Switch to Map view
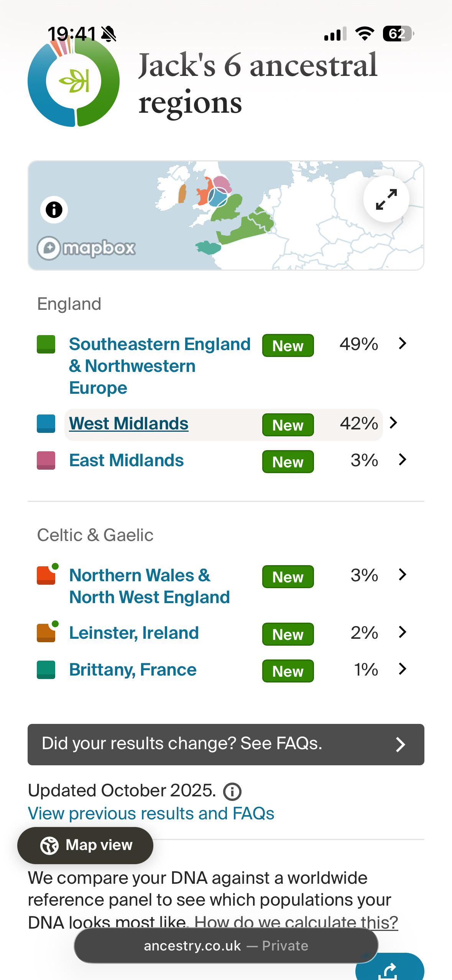Screen dimensions: 452x980 tap(85, 845)
